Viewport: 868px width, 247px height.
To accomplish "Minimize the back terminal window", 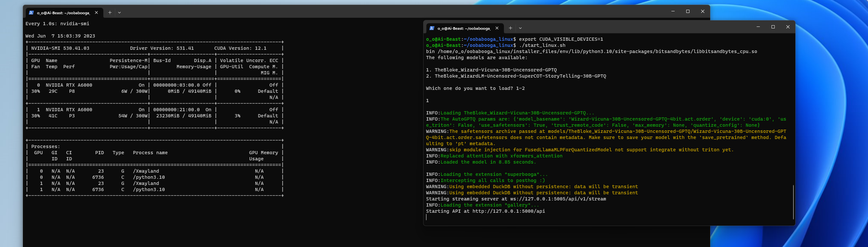I will [673, 11].
